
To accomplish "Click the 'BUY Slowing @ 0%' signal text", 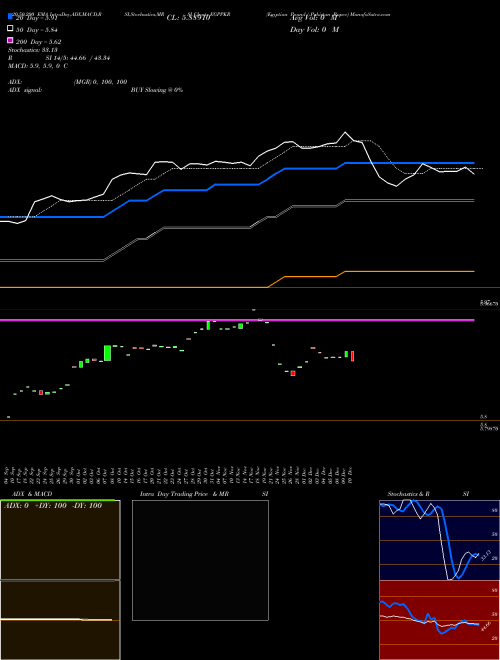I will coord(157,90).
